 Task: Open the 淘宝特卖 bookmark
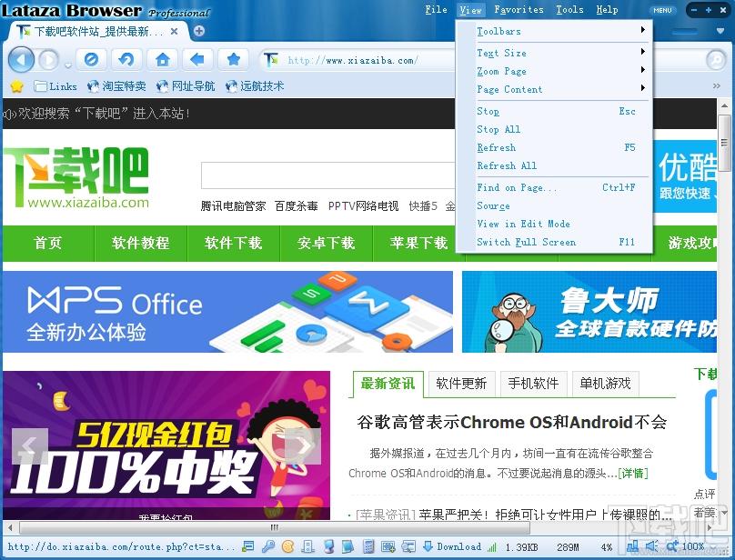pyautogui.click(x=116, y=86)
